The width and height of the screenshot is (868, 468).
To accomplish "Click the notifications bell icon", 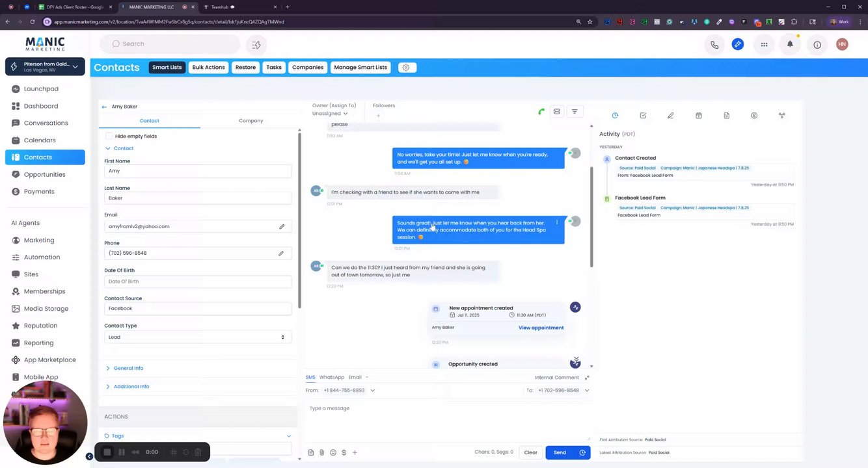I will tap(790, 44).
